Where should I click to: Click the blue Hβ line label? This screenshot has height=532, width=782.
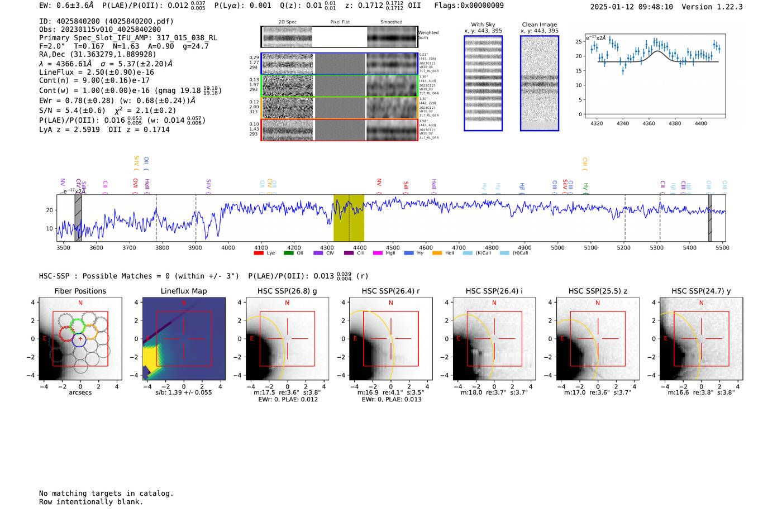pos(522,187)
